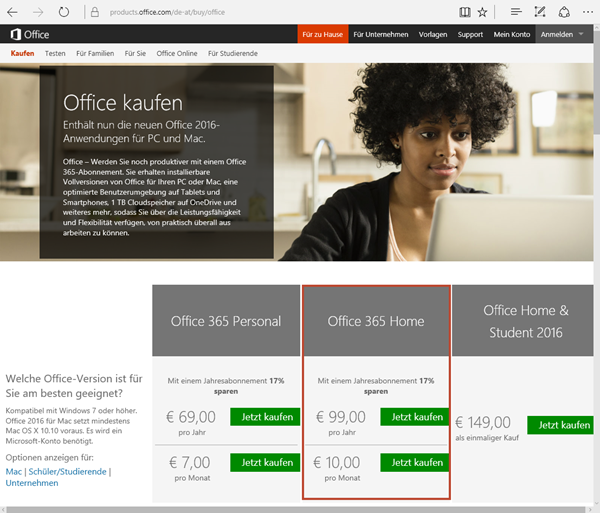The height and width of the screenshot is (513, 600).
Task: Click the browser forward arrow
Action: (38, 12)
